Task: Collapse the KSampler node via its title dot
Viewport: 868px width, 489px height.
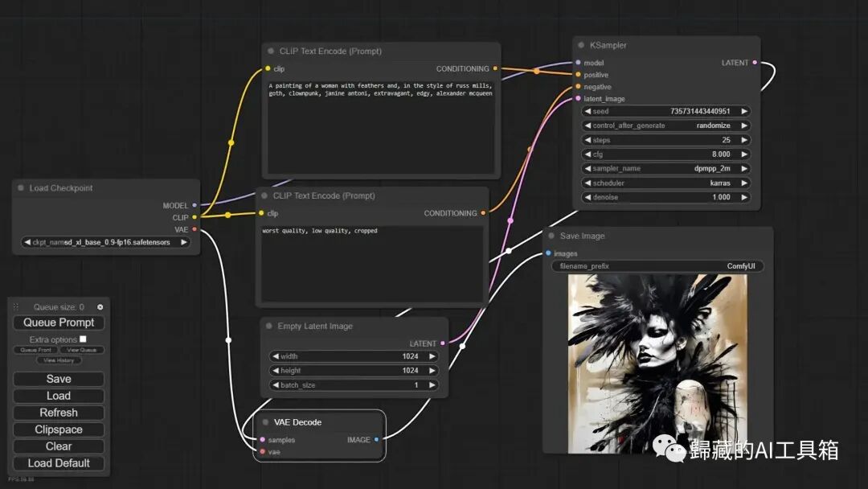Action: pos(581,45)
